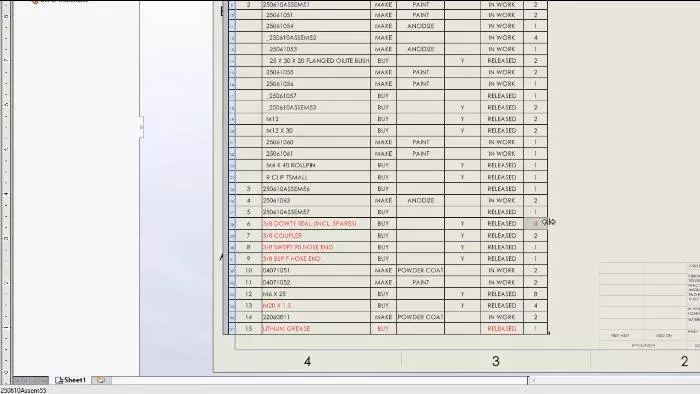
Task: Click the Add Sheet icon beside Sheet1
Action: [x=101, y=380]
